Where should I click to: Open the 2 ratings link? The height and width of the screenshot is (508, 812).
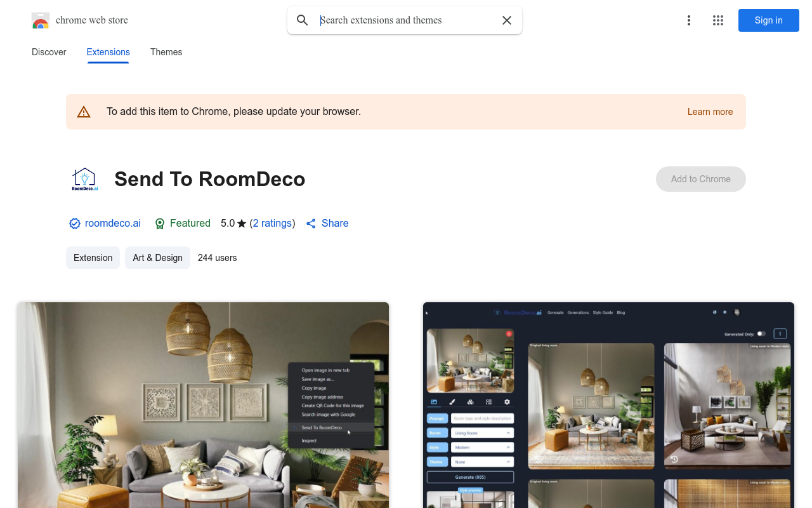272,224
